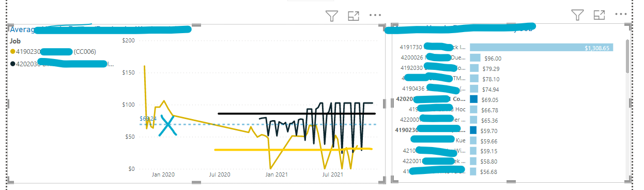The height and width of the screenshot is (190, 644).
Task: Enter focus mode on line chart visual
Action: click(354, 16)
